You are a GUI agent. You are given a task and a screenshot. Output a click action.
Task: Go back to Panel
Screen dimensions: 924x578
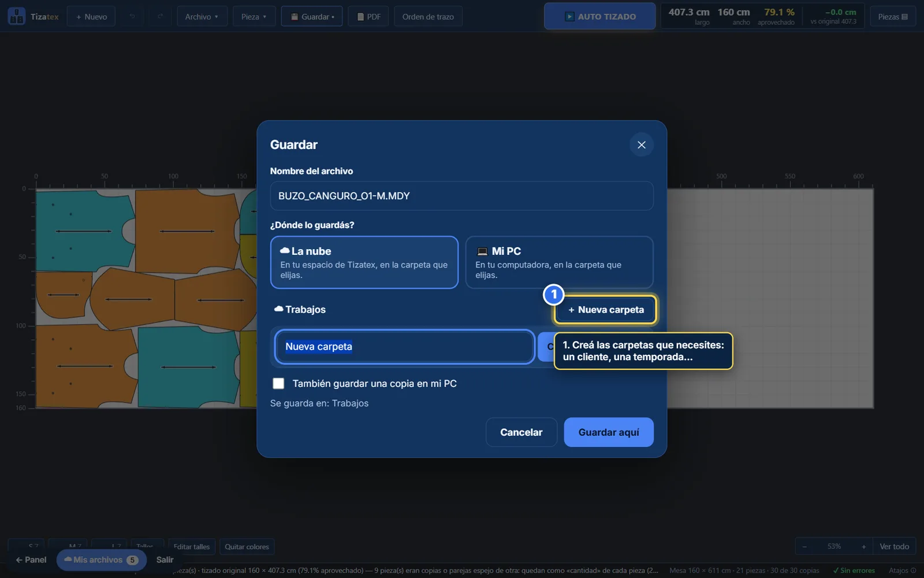tap(31, 560)
